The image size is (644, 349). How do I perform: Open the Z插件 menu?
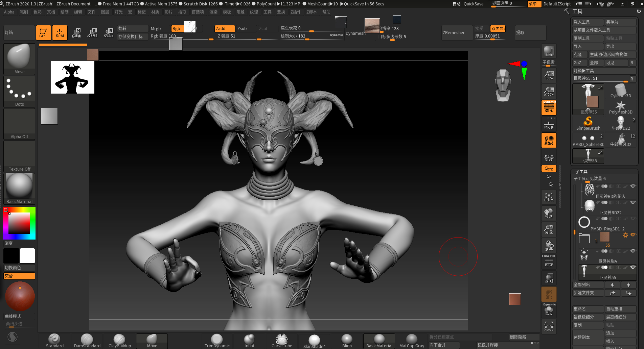[x=295, y=12]
